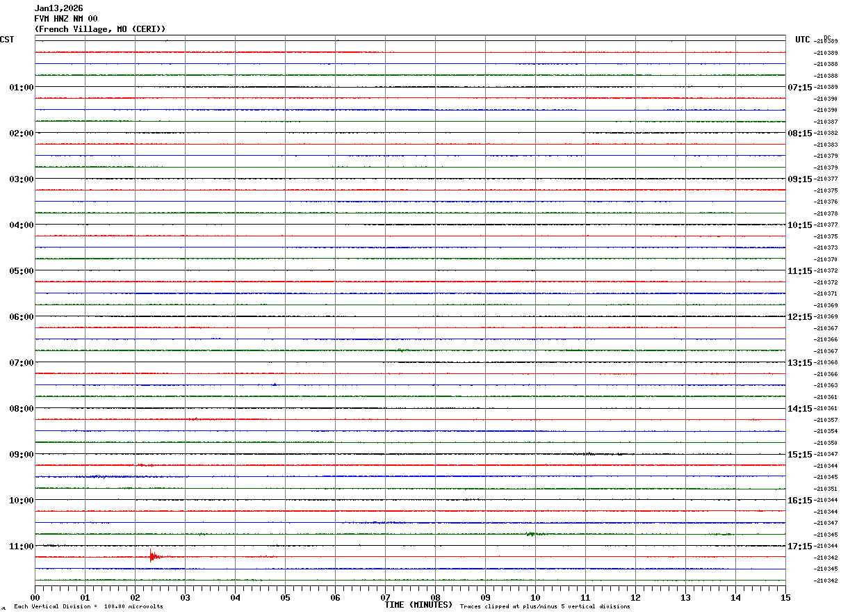Click minute 11 on the time axis

(585, 597)
